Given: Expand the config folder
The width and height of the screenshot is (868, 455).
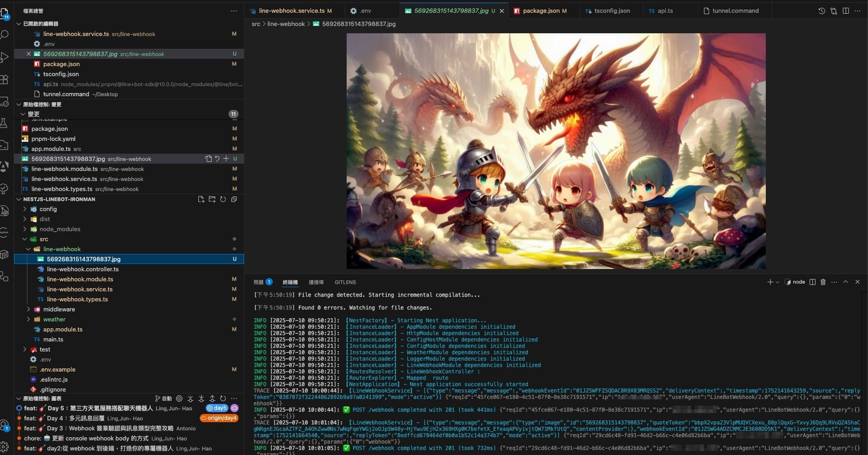Looking at the screenshot, I should tap(25, 209).
